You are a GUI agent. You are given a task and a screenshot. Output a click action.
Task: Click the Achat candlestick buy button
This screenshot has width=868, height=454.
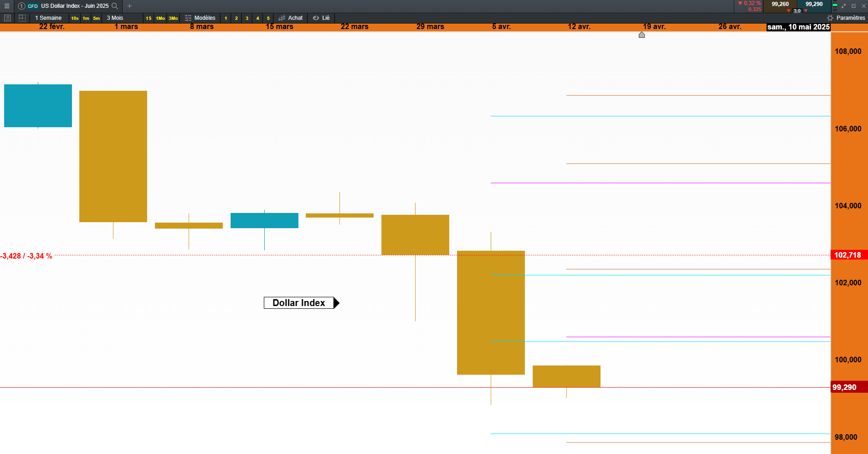tap(291, 18)
